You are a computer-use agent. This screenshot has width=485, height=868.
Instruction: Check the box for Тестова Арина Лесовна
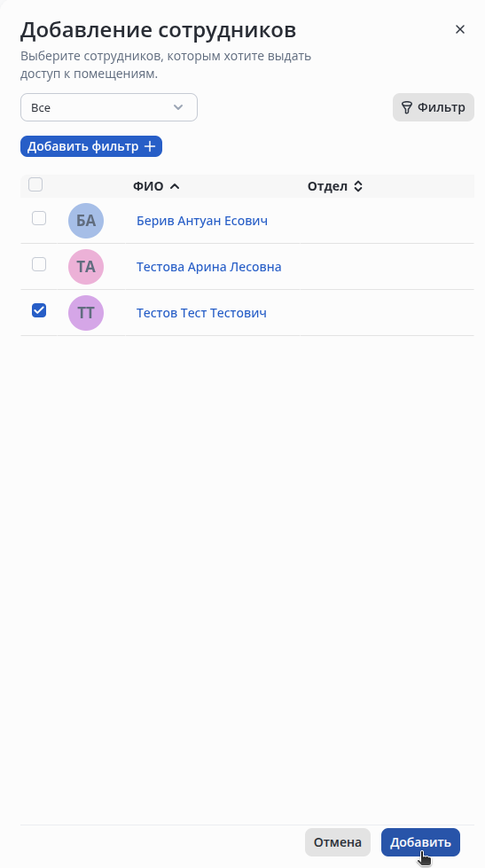[x=39, y=264]
